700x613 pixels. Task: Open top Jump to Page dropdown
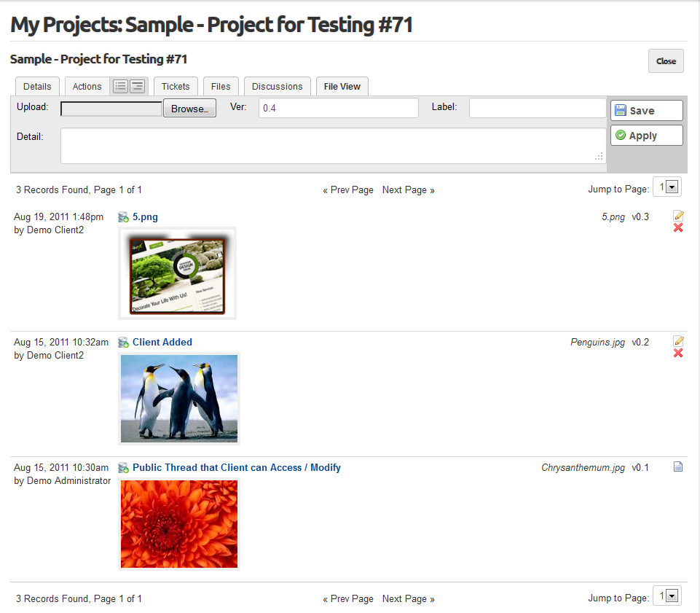coord(672,187)
